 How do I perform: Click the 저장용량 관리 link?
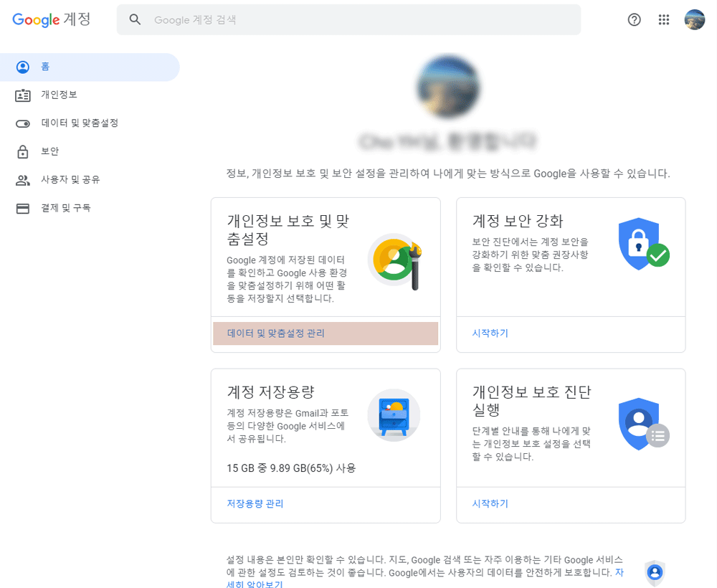[255, 503]
